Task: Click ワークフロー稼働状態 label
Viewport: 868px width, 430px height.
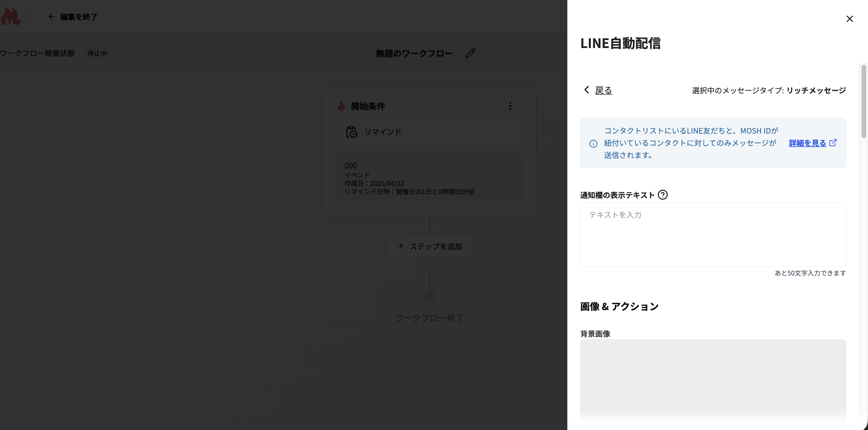Action: point(37,53)
